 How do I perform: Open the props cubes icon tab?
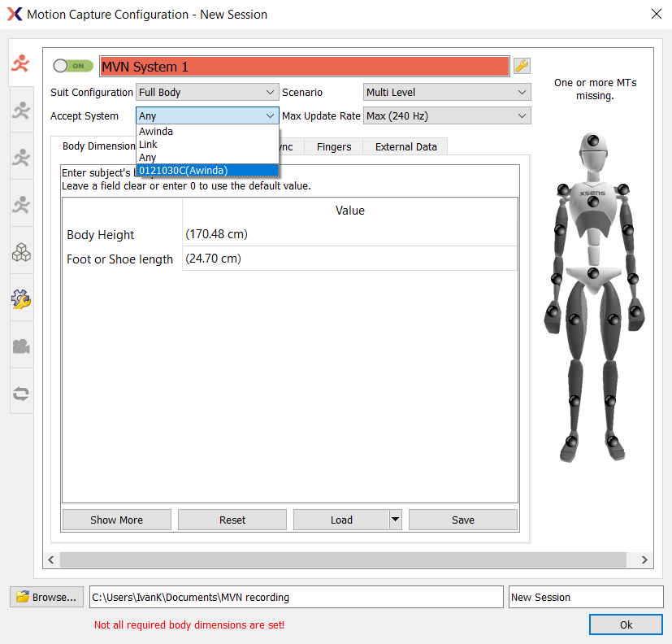click(21, 252)
